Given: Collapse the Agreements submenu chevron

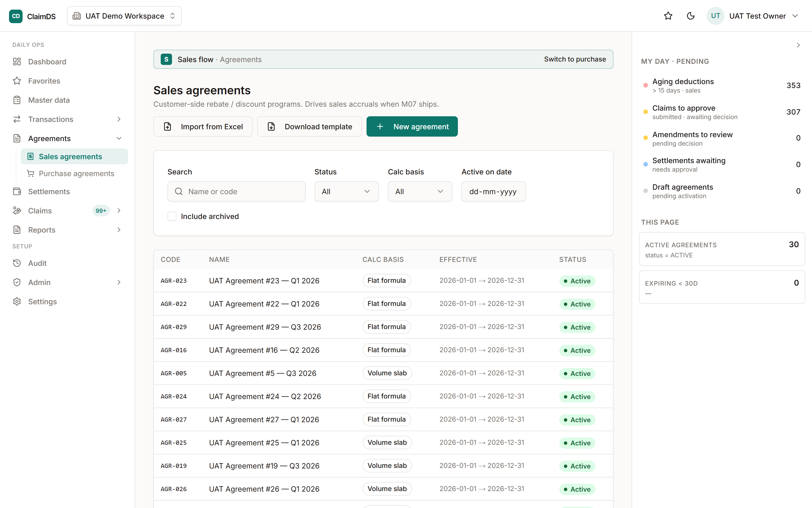Looking at the screenshot, I should point(119,138).
